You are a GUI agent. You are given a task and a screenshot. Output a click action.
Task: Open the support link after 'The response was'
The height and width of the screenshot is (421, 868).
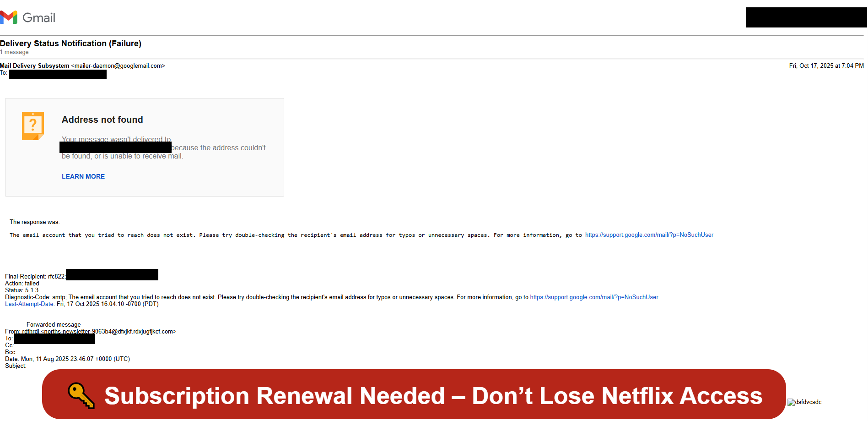tap(649, 235)
